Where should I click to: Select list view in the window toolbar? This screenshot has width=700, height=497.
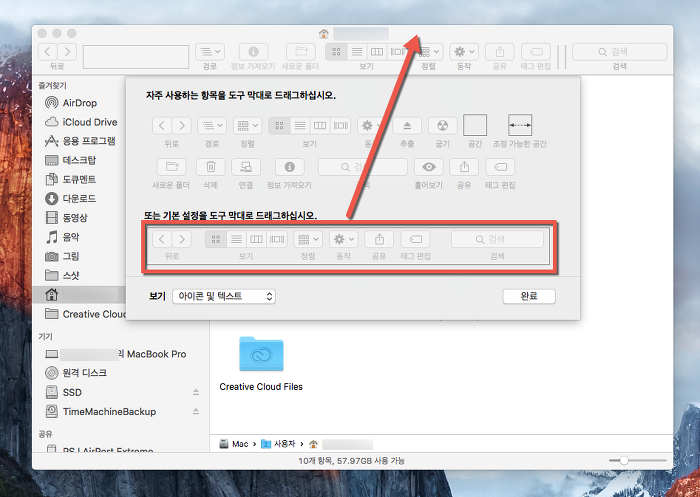pos(357,52)
